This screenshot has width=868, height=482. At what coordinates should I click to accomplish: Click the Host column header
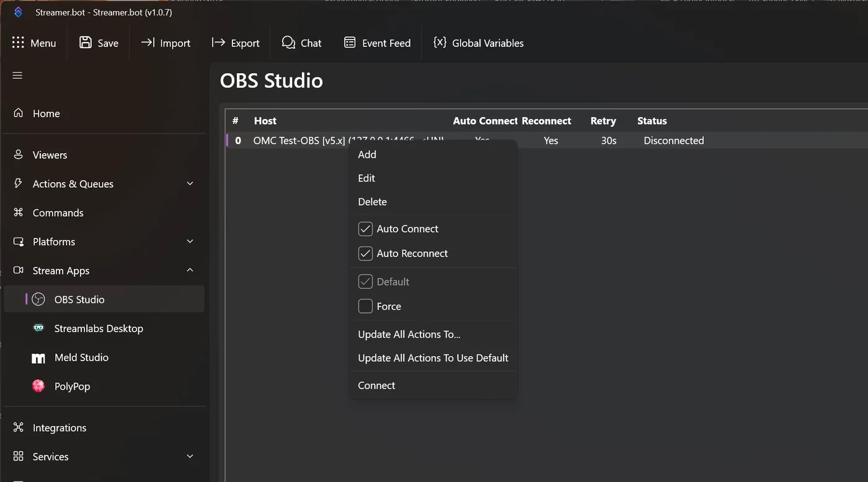pos(265,121)
